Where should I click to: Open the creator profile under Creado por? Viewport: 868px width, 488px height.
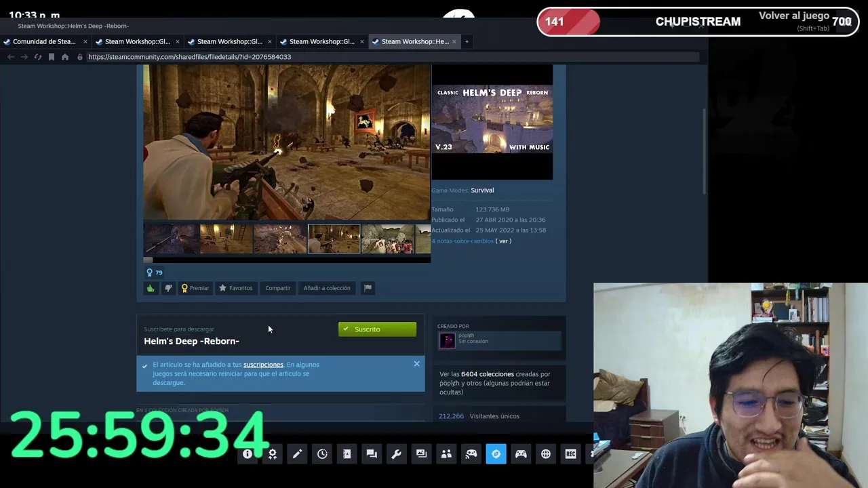pos(500,340)
